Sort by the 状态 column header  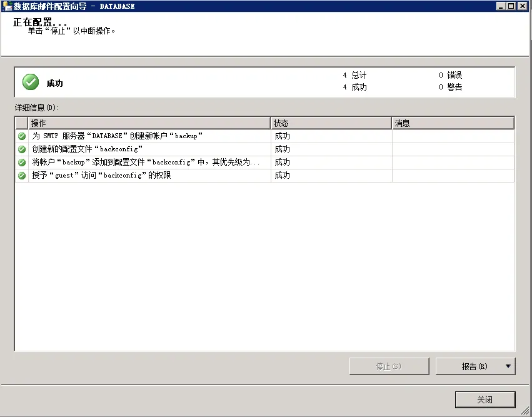(x=331, y=123)
